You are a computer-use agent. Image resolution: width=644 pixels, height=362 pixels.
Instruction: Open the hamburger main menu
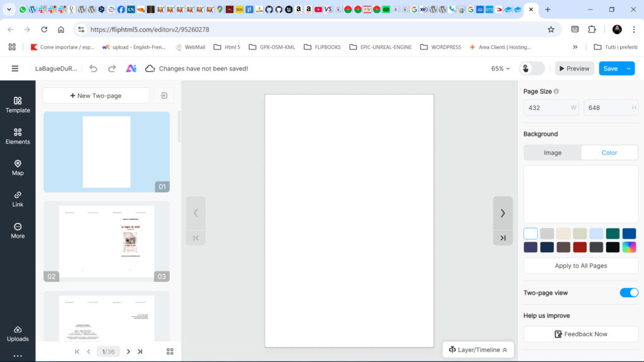pos(15,69)
